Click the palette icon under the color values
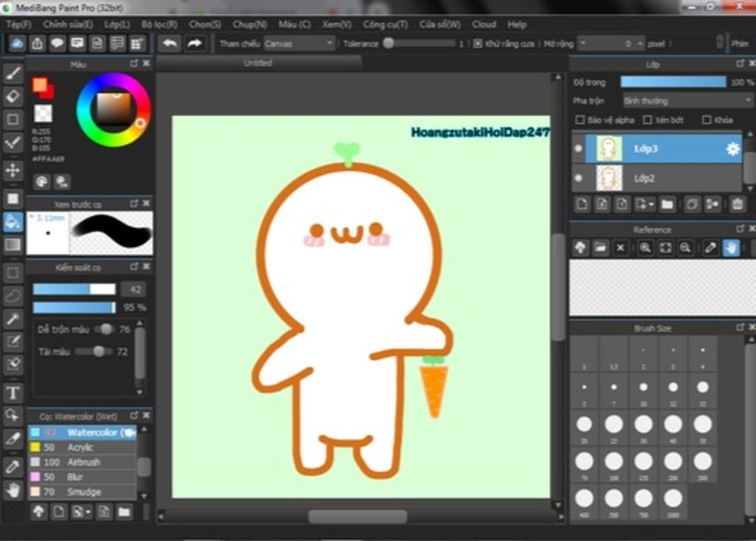The image size is (756, 541). tap(42, 182)
